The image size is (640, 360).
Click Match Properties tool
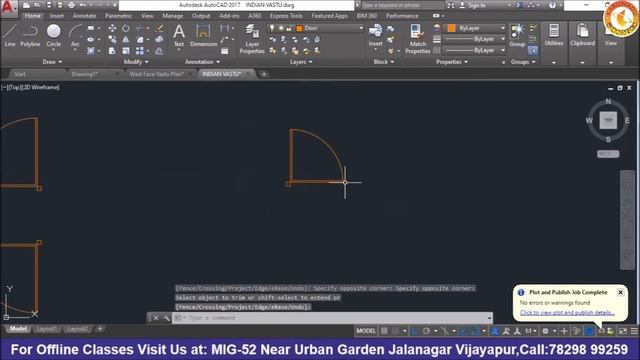pos(418,39)
